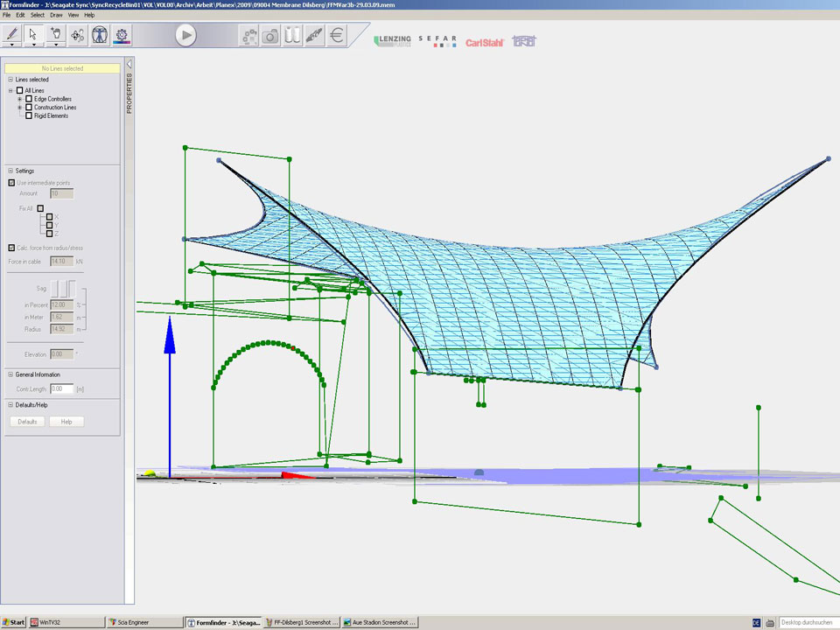Open the Draw menu

pos(56,15)
